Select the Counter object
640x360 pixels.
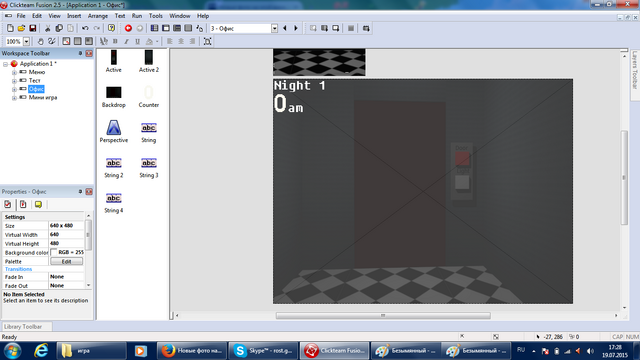click(149, 97)
